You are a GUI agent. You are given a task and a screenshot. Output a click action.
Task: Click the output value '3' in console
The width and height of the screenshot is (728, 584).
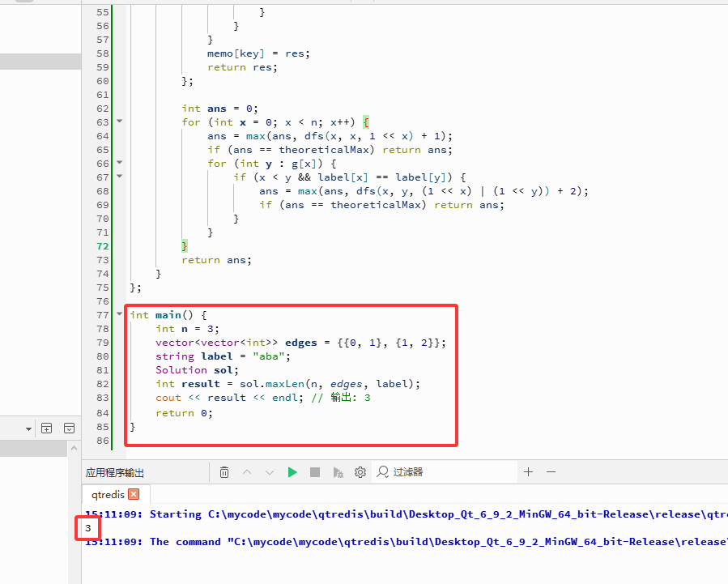[87, 528]
